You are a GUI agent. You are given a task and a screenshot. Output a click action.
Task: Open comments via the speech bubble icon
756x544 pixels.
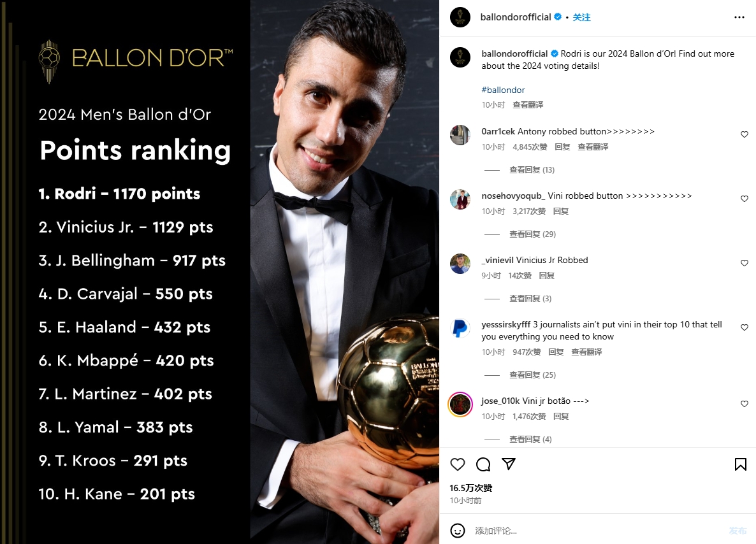483,464
